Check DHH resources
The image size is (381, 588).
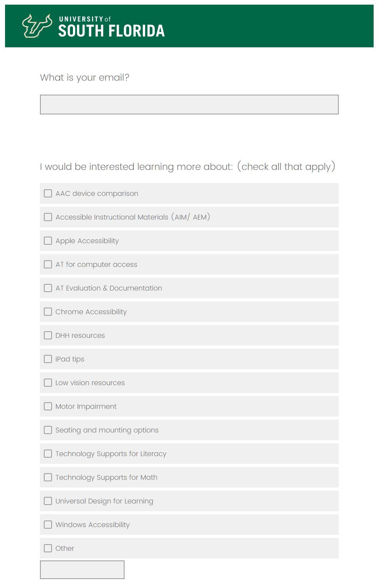click(x=48, y=335)
